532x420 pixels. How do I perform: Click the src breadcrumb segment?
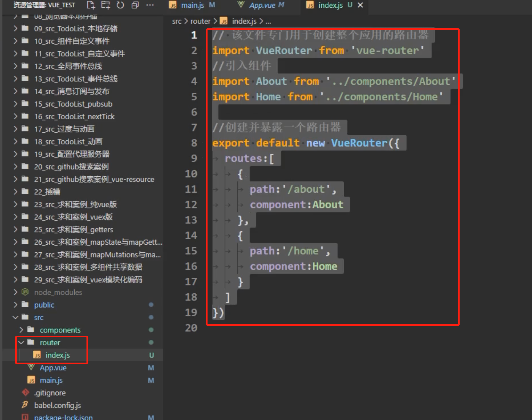[176, 21]
